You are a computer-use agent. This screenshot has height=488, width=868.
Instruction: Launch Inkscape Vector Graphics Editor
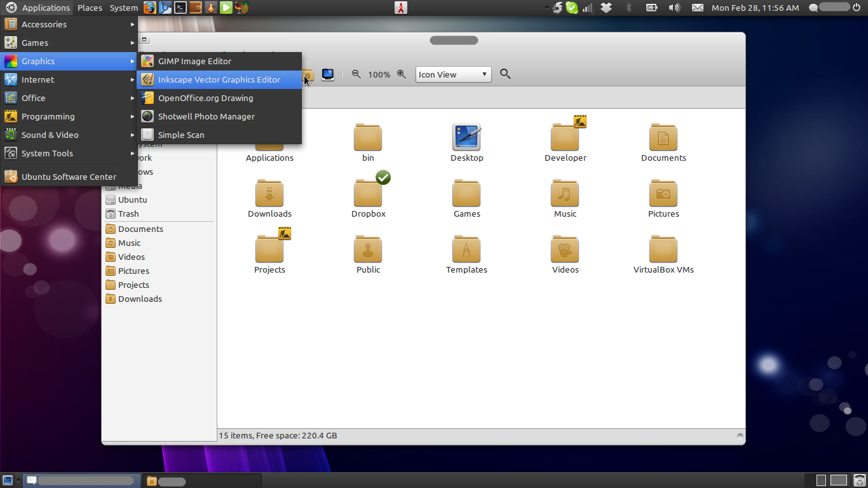point(220,79)
